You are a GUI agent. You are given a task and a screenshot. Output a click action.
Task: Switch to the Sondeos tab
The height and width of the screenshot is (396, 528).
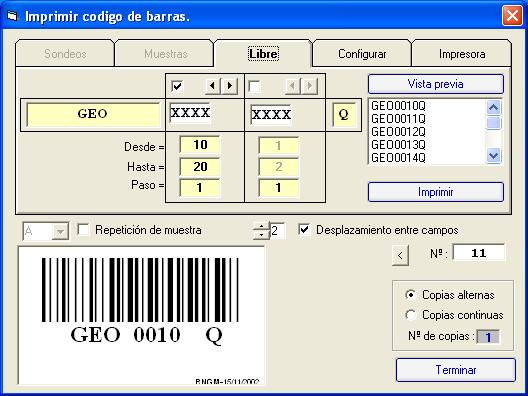65,54
